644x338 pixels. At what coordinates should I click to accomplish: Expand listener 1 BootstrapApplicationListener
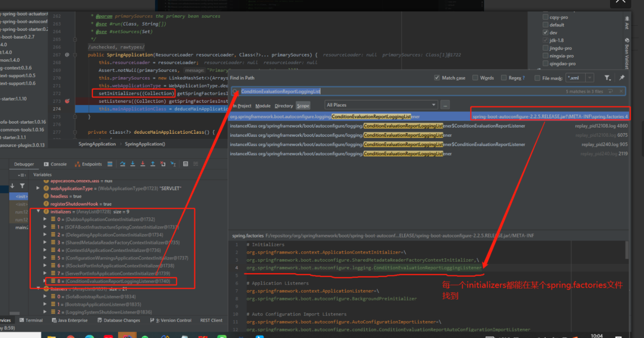tap(45, 304)
